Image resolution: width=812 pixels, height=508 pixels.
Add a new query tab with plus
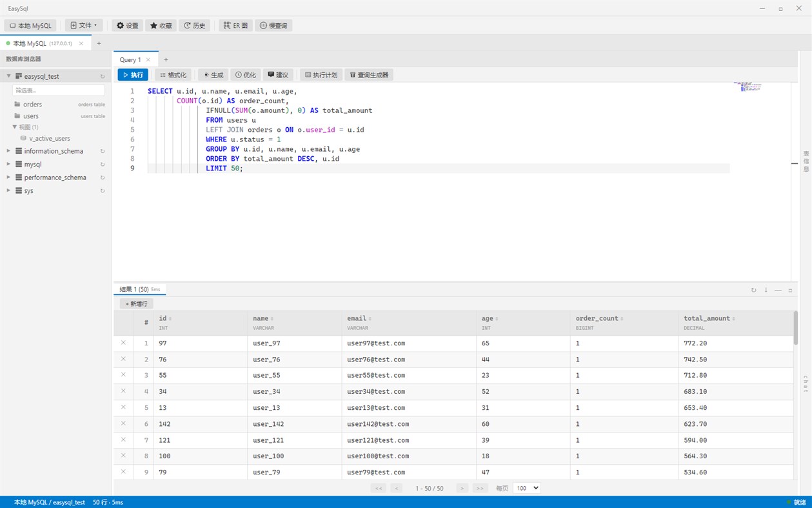pyautogui.click(x=166, y=60)
